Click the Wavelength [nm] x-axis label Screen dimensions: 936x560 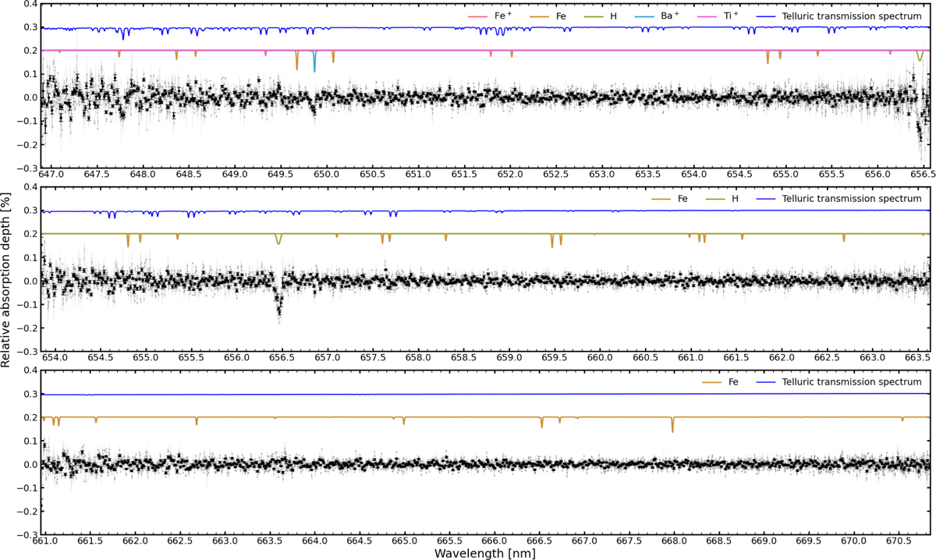click(485, 552)
